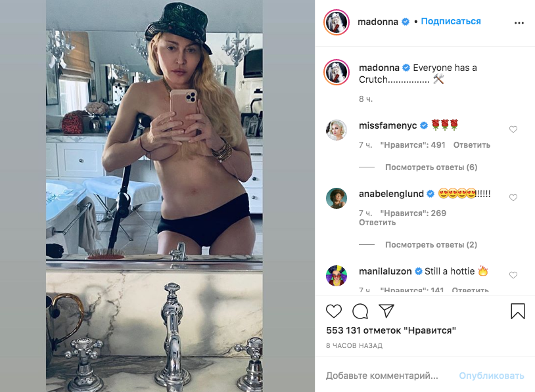Viewport: 535px width, 392px height.
Task: Expand missfamenyc replies (6)
Action: click(x=431, y=167)
